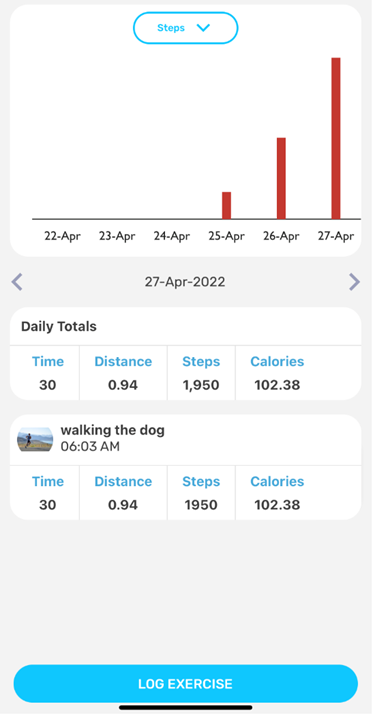Tap the LOG EXERCISE button
Viewport: 375px width, 717px height.
click(x=186, y=684)
